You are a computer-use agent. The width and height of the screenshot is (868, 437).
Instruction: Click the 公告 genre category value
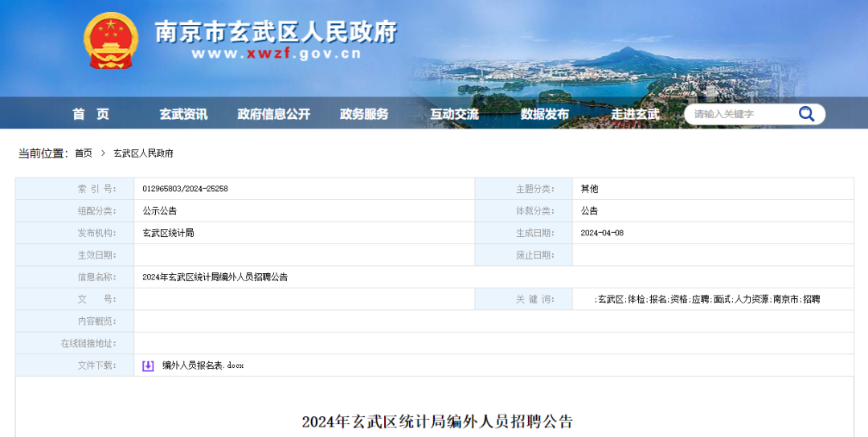pos(589,210)
